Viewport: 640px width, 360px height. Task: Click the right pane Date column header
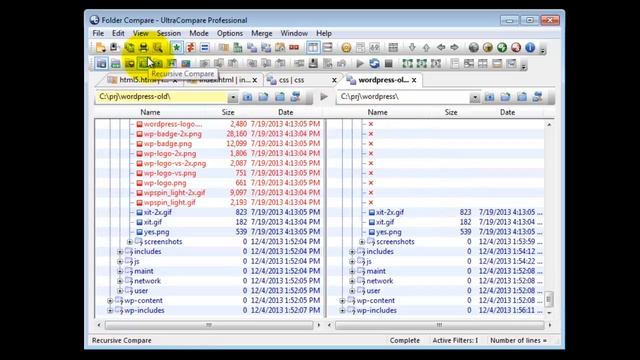click(x=507, y=112)
